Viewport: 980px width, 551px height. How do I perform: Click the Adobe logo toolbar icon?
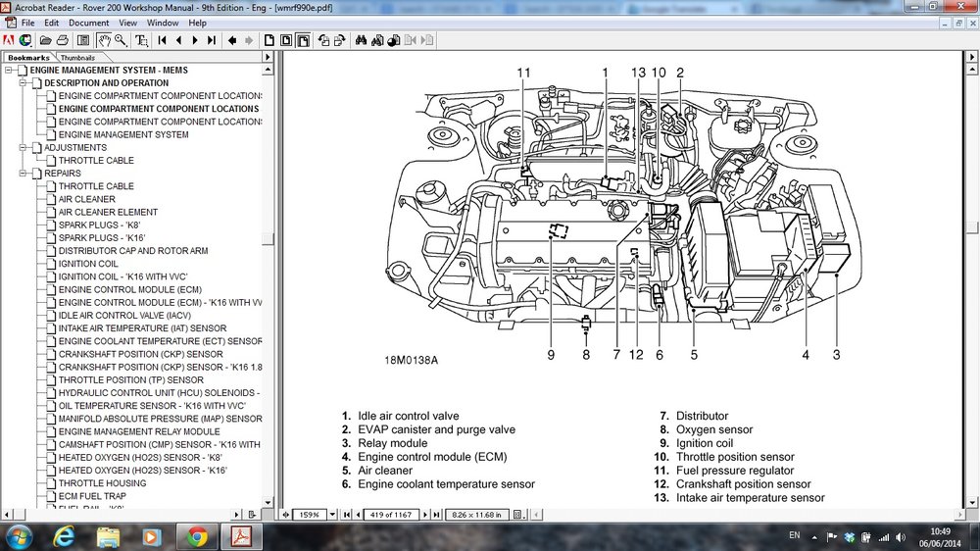tap(8, 40)
